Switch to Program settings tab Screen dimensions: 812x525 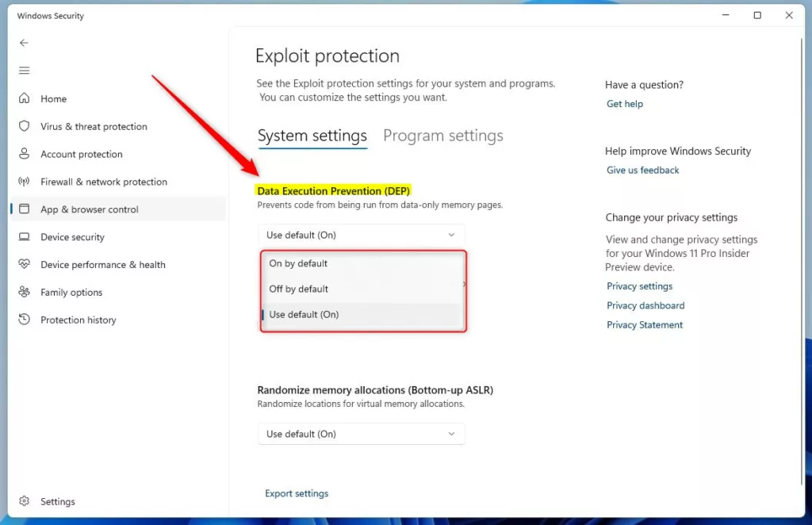(443, 136)
